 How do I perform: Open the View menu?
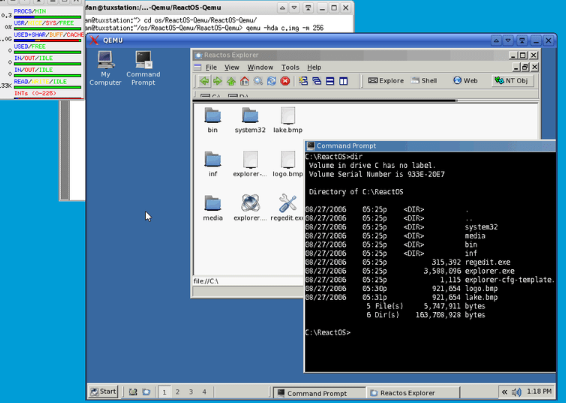tap(232, 68)
